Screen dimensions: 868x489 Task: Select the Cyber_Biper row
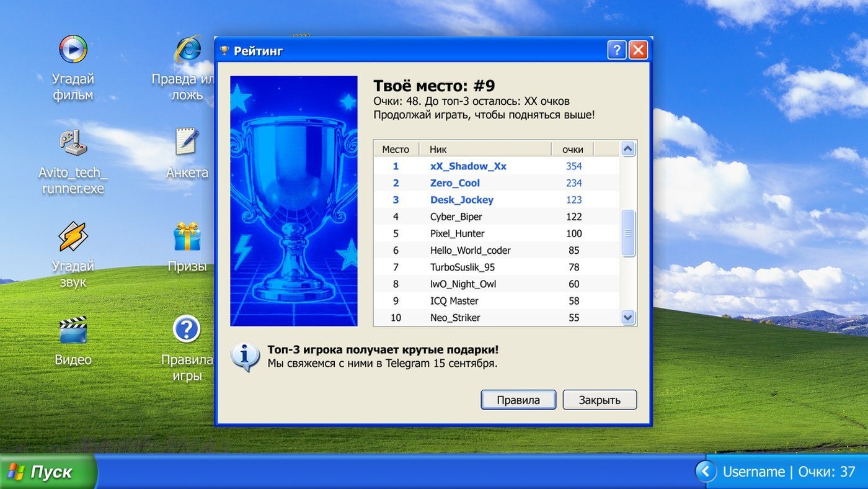497,217
